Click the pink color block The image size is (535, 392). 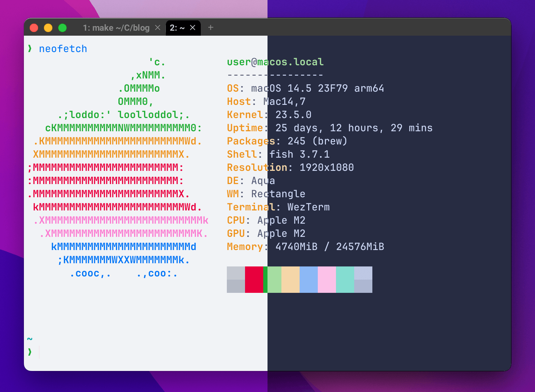(327, 280)
